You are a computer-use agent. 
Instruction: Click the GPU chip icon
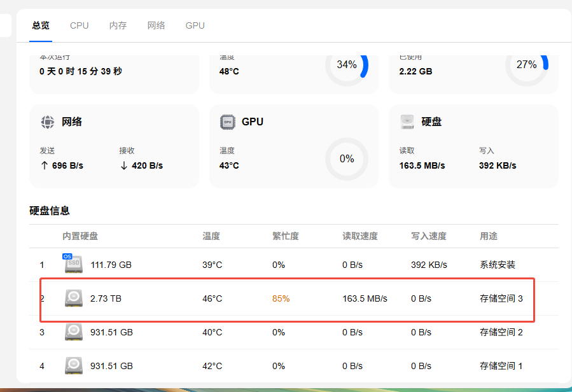coord(228,122)
